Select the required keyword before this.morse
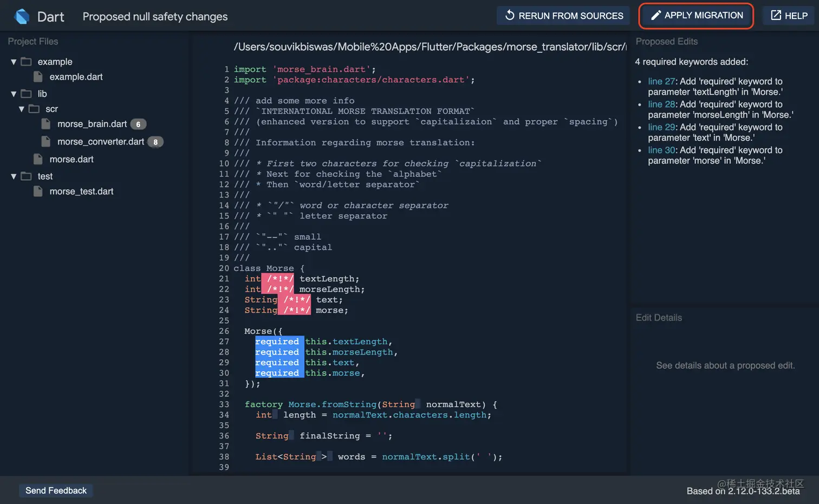Image resolution: width=819 pixels, height=504 pixels. pos(279,373)
